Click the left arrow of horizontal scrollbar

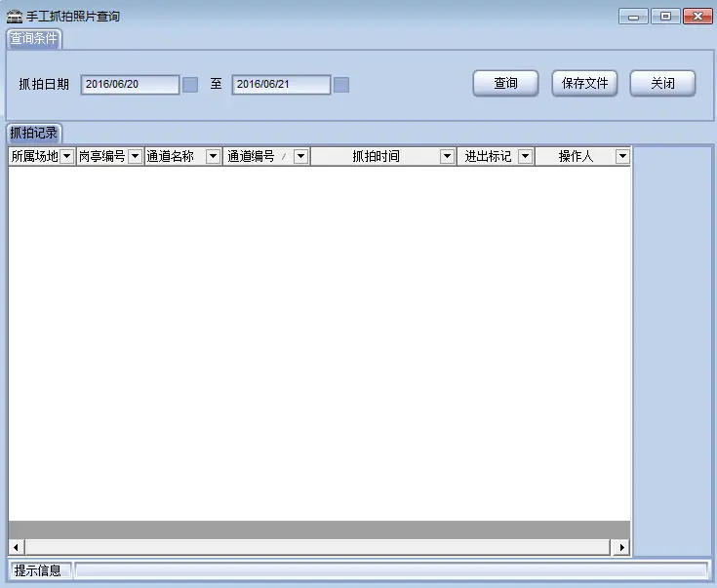[17, 547]
